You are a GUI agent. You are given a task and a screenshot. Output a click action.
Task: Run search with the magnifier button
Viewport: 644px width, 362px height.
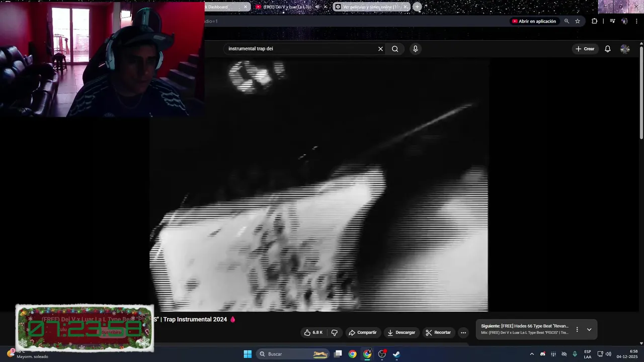click(395, 49)
